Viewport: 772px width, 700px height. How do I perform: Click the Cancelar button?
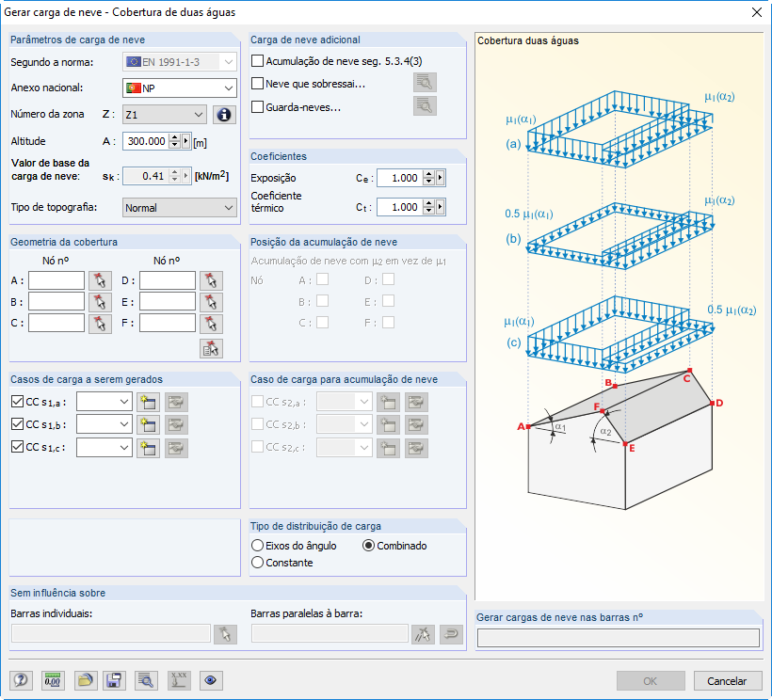click(727, 681)
